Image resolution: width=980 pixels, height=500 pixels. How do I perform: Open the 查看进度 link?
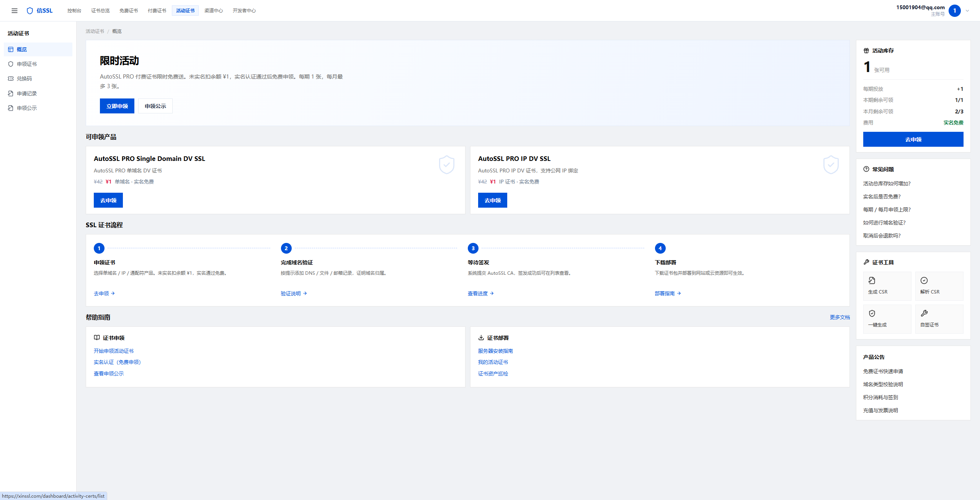click(481, 293)
